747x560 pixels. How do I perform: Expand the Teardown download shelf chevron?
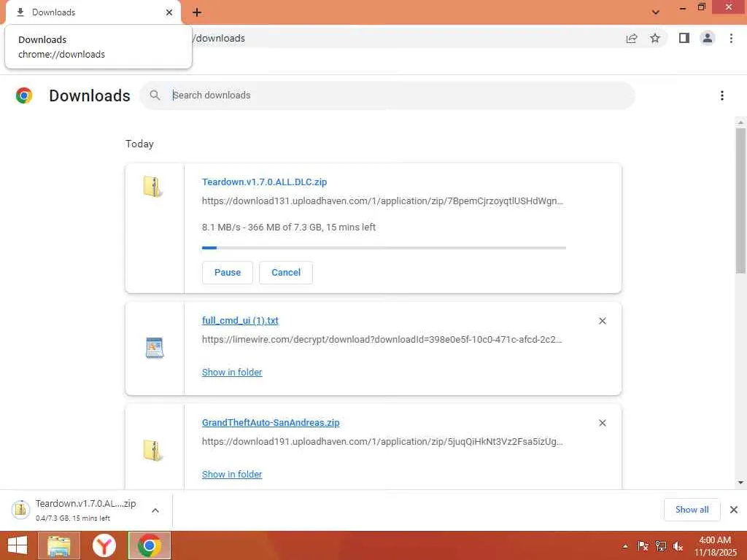(155, 510)
